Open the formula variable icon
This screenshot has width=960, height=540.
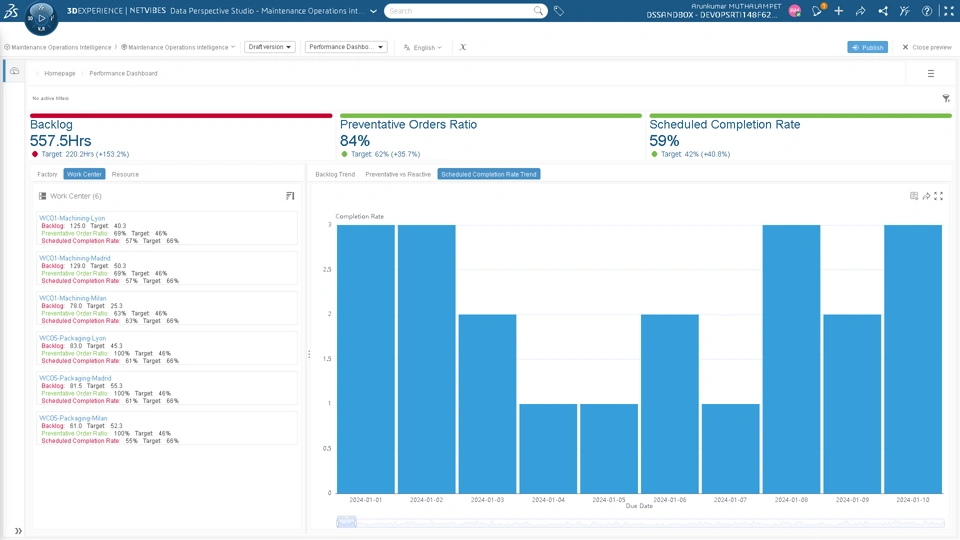tap(463, 47)
